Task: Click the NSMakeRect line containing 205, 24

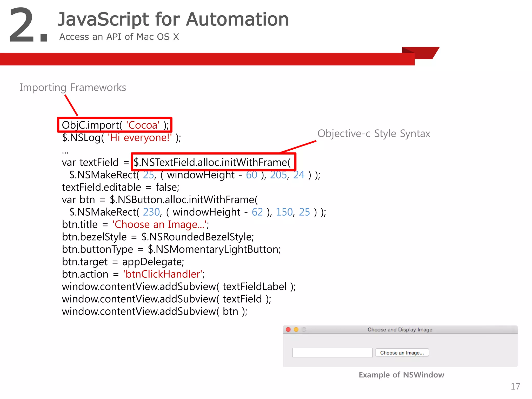Action: coord(195,175)
